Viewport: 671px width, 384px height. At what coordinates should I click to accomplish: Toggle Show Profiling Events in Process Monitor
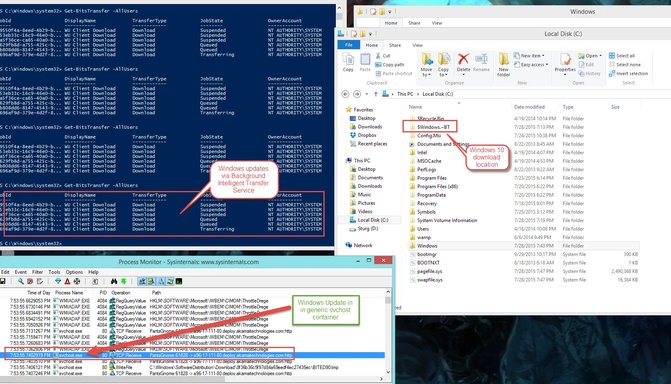[x=179, y=281]
